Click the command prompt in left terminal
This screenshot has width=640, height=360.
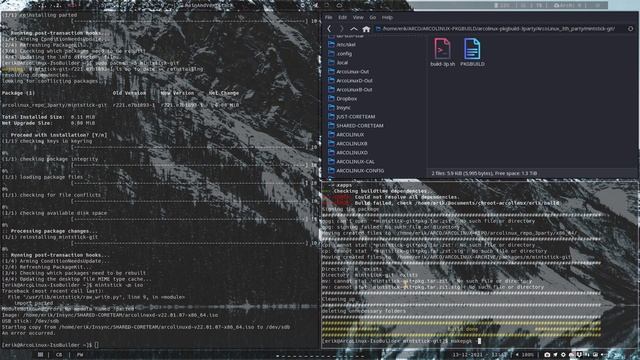click(x=50, y=345)
